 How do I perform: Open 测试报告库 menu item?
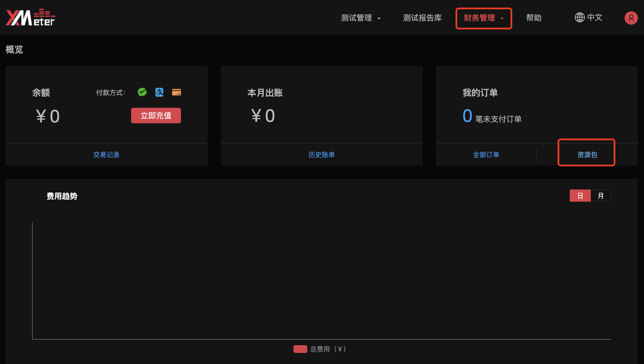(x=422, y=18)
